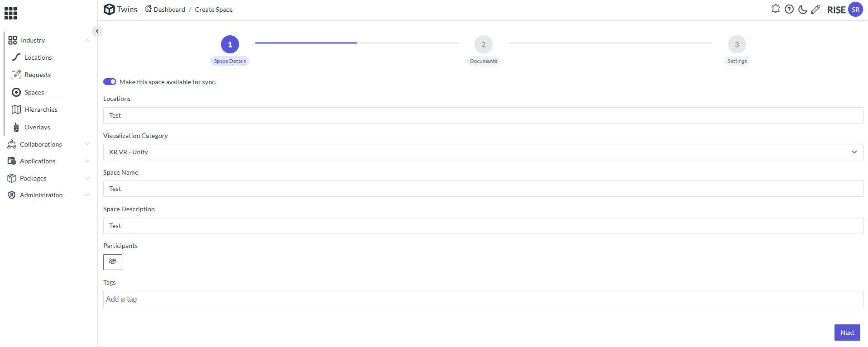Click the Twins title text
Screen dimensions: 868x347
point(127,10)
